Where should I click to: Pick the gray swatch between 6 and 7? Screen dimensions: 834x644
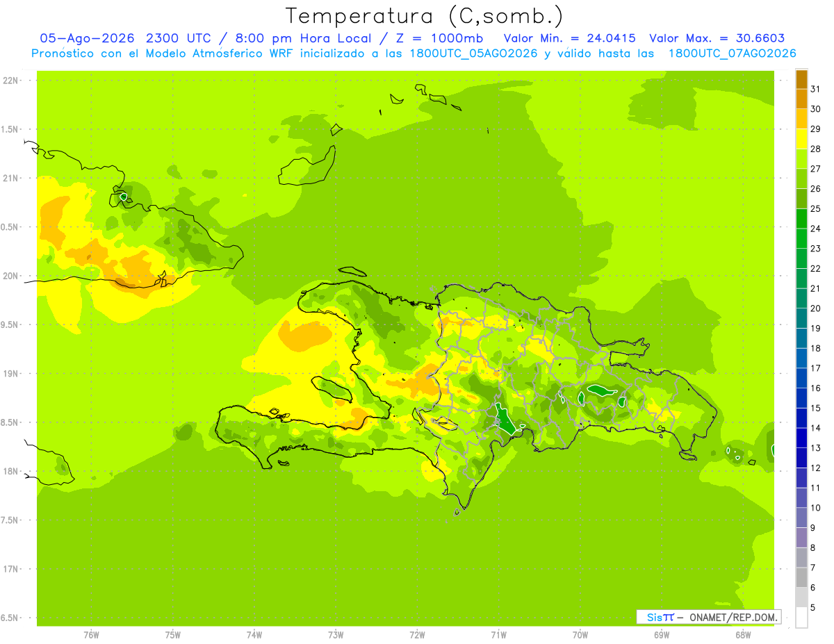coord(801,577)
